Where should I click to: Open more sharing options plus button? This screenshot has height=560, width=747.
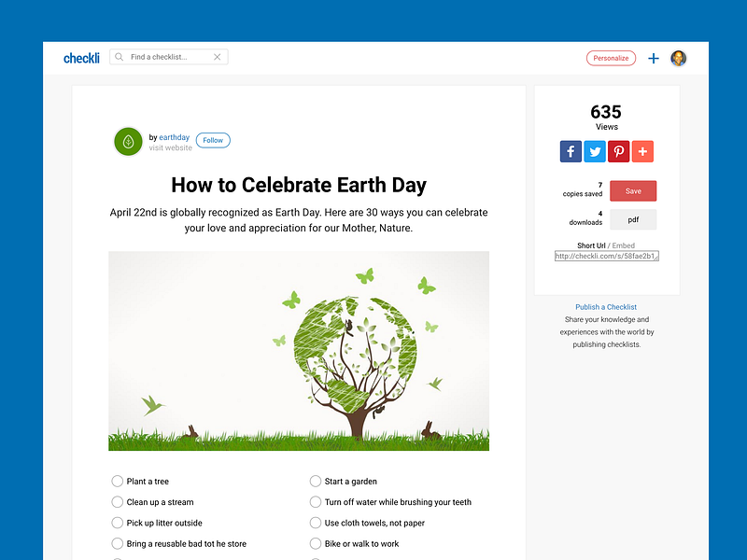tap(642, 151)
